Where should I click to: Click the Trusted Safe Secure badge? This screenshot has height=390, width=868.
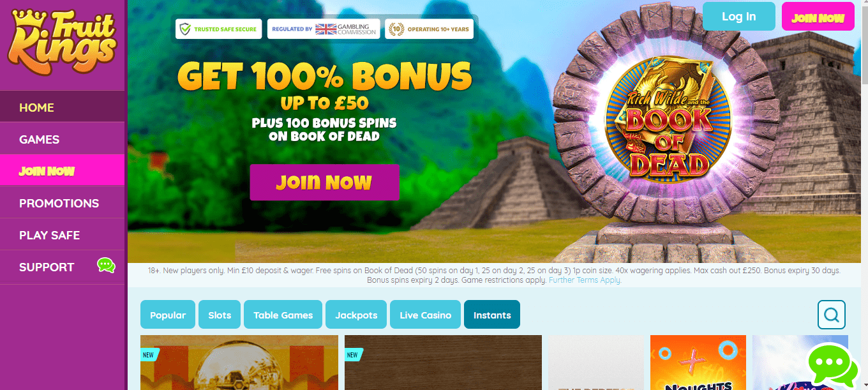point(219,29)
